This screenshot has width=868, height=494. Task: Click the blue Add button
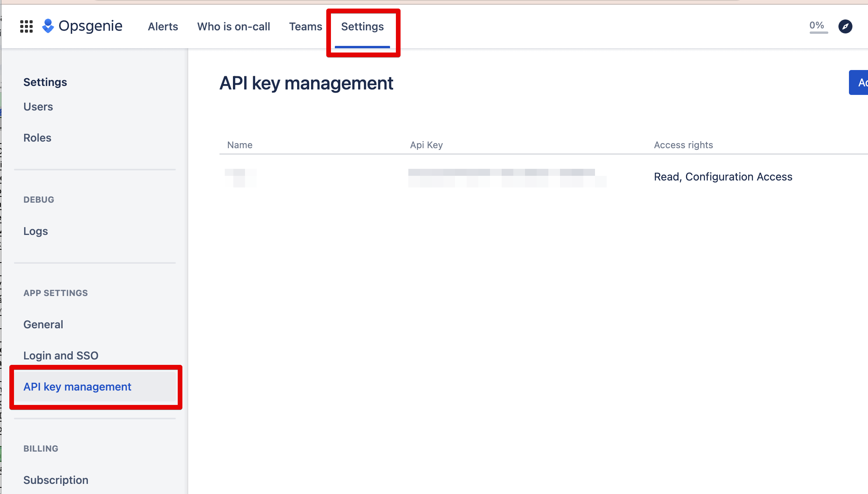[x=859, y=82]
